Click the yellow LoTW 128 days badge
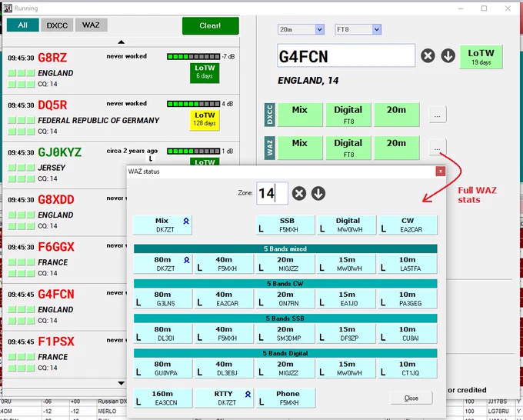523x420 pixels. click(x=205, y=120)
